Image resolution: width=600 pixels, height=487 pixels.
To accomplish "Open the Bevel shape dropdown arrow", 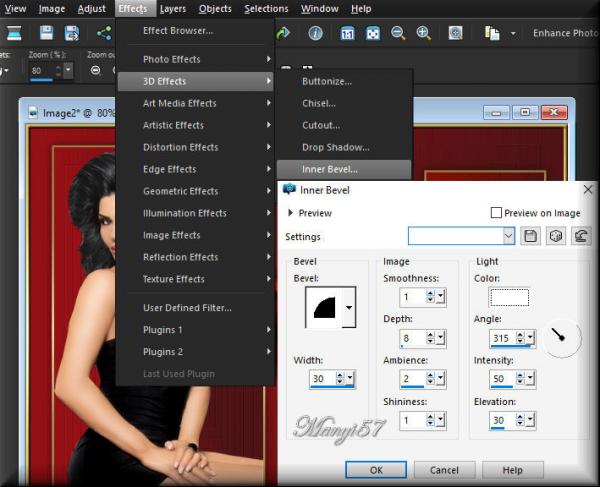I will (348, 309).
